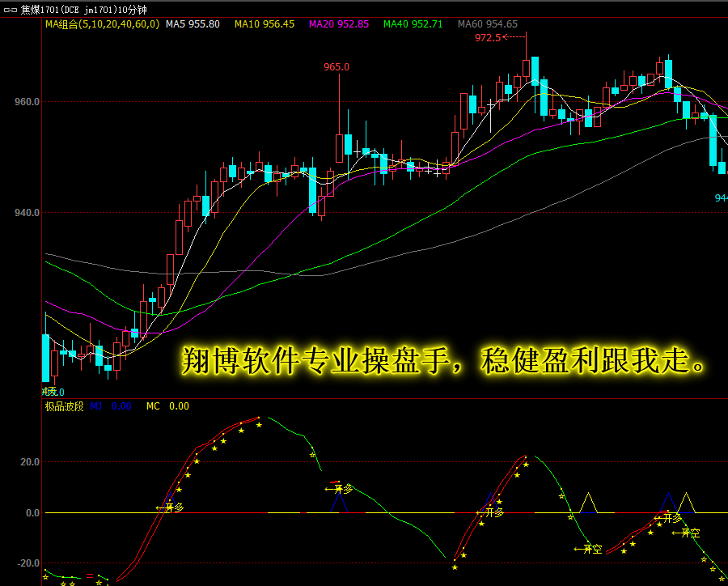
Task: Click the first yellow triangle on zero line
Action: (588, 503)
